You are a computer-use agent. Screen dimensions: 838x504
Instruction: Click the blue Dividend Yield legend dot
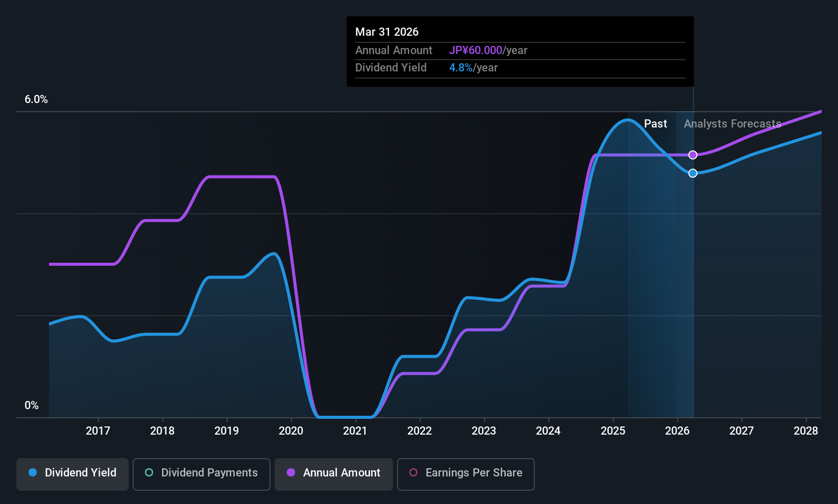click(33, 472)
